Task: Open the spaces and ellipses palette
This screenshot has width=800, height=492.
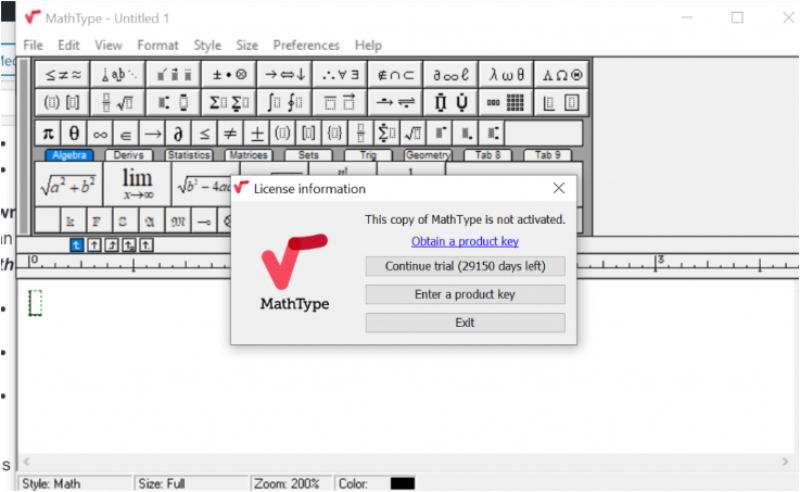Action: [x=118, y=75]
